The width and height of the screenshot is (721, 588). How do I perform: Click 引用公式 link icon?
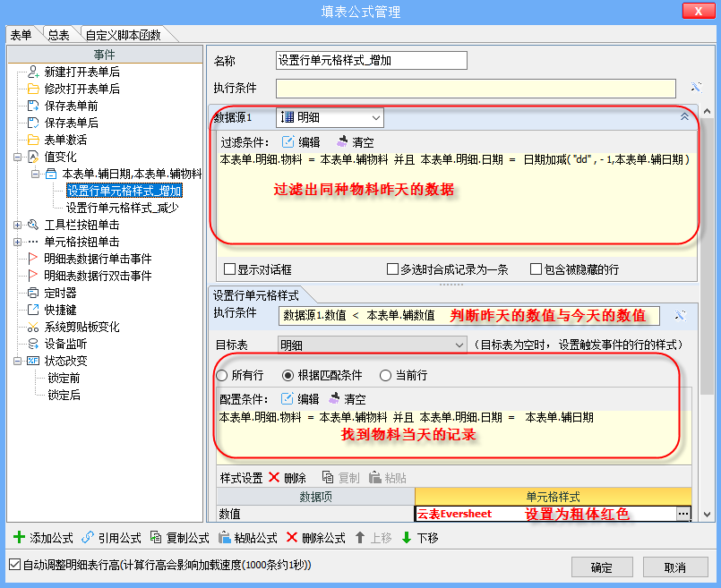tap(88, 537)
